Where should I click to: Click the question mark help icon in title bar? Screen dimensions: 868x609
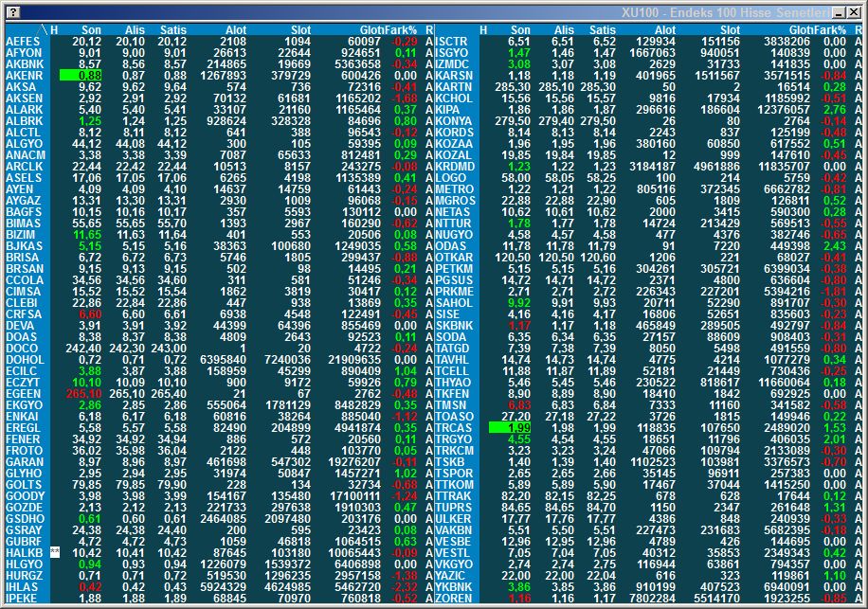tap(13, 12)
